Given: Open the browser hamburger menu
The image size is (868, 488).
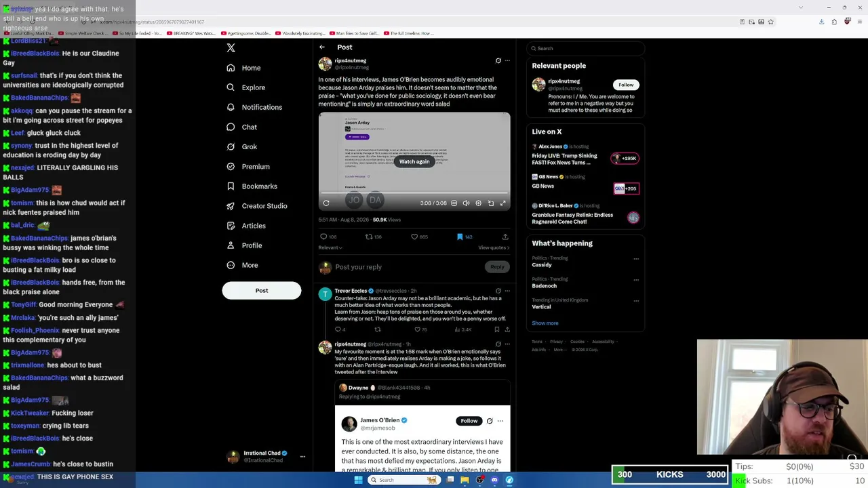Looking at the screenshot, I should (x=859, y=22).
